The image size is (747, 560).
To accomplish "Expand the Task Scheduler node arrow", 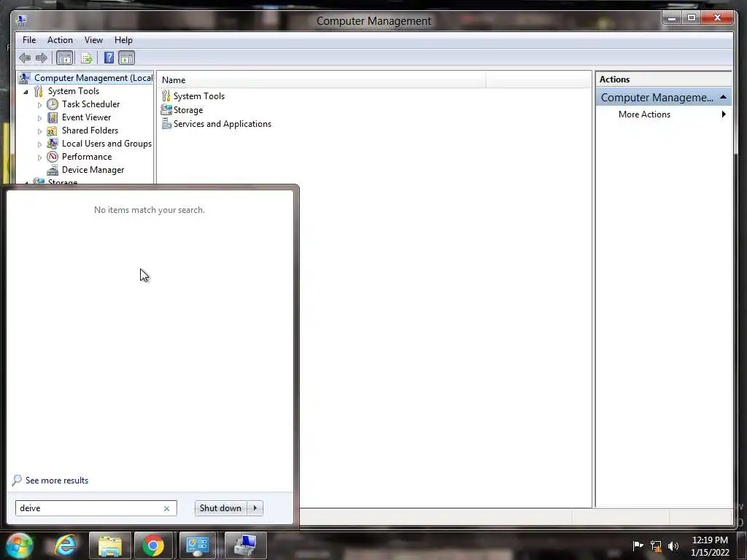I will pos(39,105).
